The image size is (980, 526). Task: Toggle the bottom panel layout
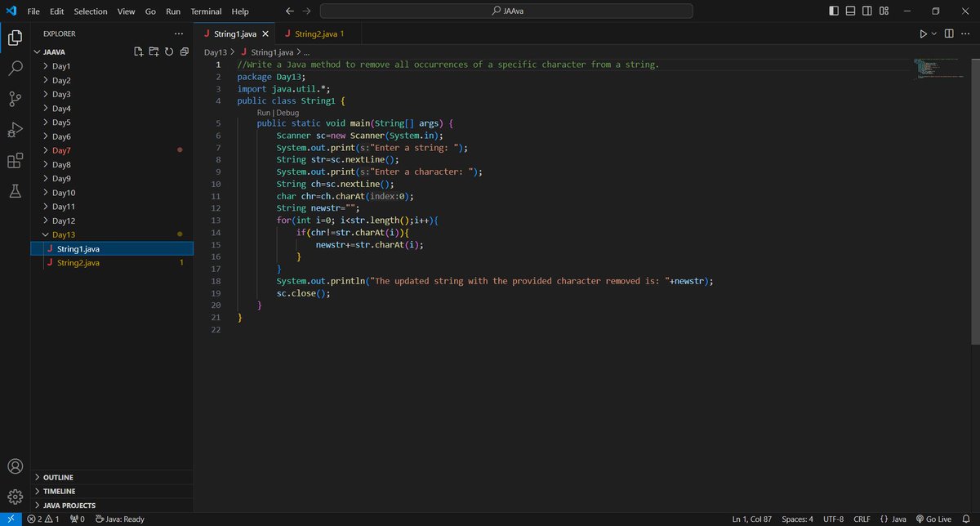tap(850, 11)
